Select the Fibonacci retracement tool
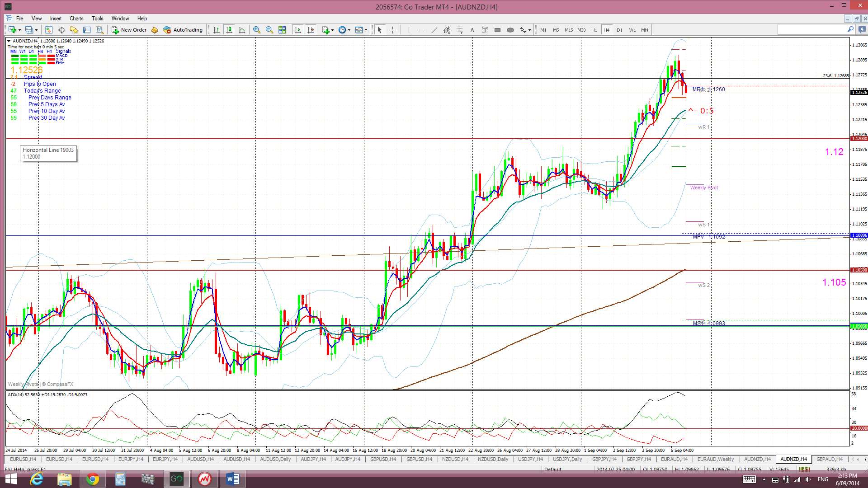Viewport: 868px width, 488px height. [459, 30]
